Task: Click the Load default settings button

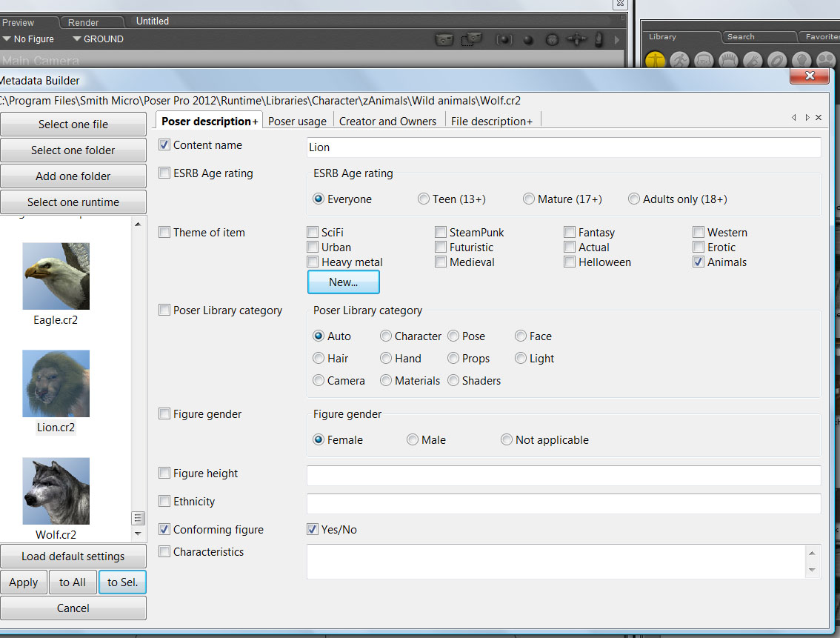Action: (73, 556)
